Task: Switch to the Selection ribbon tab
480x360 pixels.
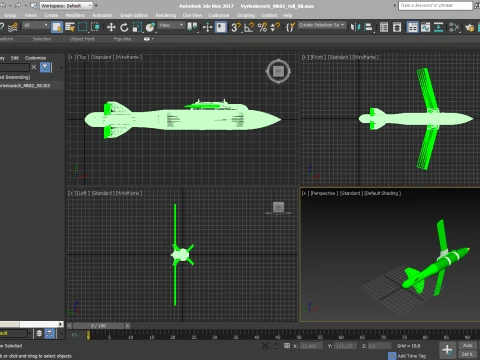Action: coord(42,39)
